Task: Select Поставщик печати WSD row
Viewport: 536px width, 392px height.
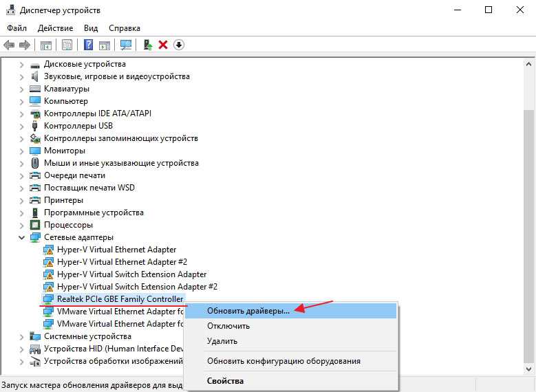Action: tap(89, 188)
